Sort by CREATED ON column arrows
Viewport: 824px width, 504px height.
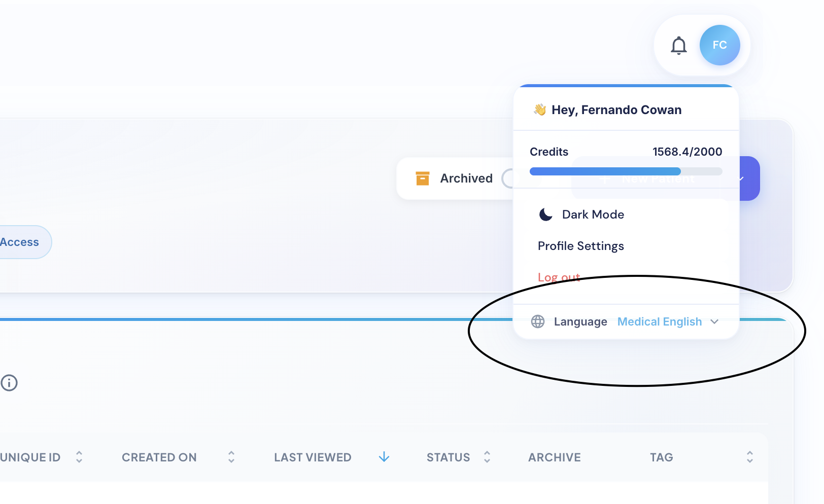pos(231,457)
